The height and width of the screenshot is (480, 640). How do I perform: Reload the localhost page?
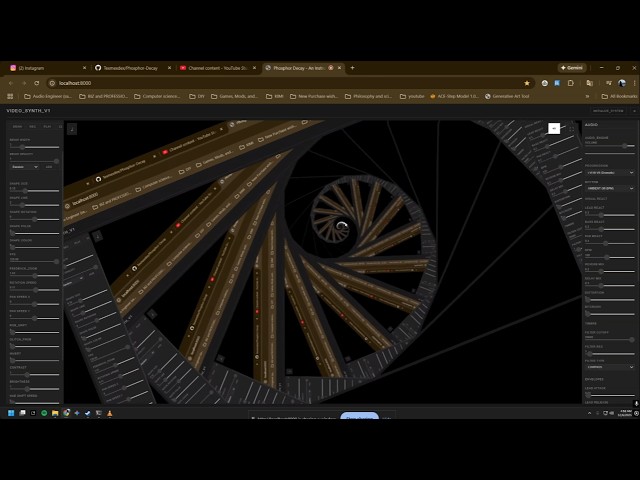pyautogui.click(x=37, y=83)
